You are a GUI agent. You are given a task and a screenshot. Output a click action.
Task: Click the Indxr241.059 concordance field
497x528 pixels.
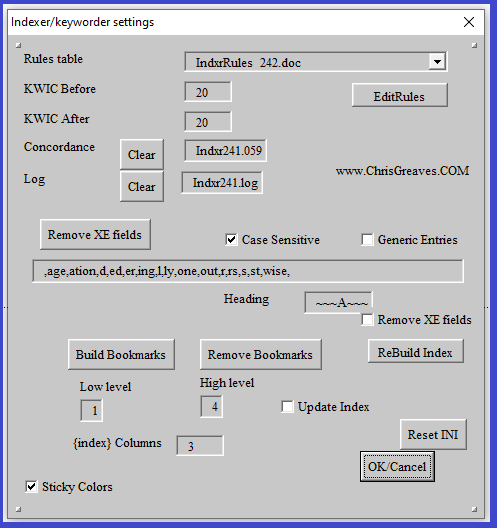coord(225,151)
